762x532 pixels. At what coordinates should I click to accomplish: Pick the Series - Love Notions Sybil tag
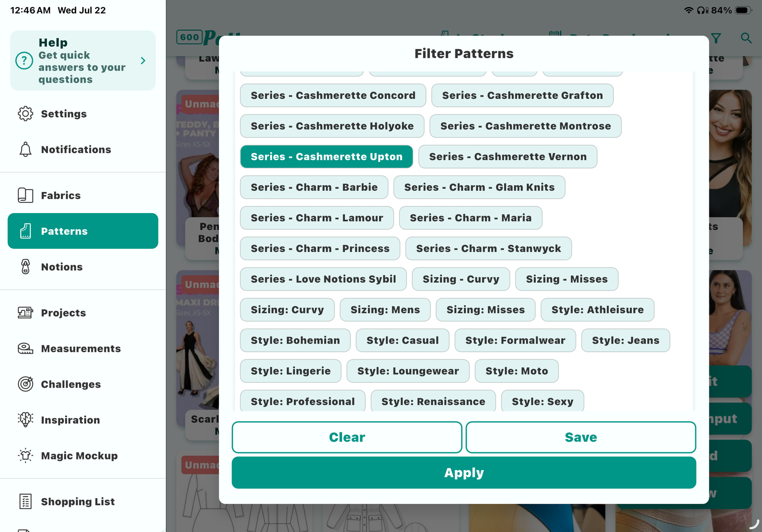[323, 279]
